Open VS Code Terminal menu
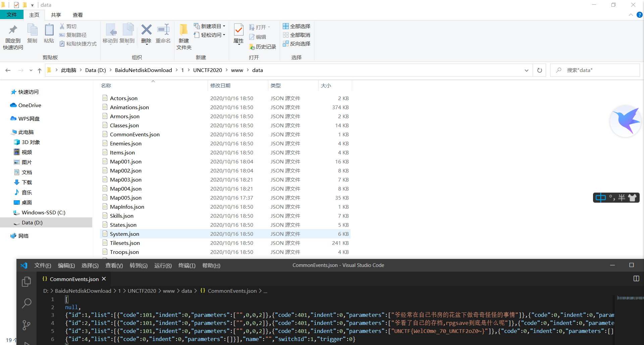 pyautogui.click(x=187, y=265)
